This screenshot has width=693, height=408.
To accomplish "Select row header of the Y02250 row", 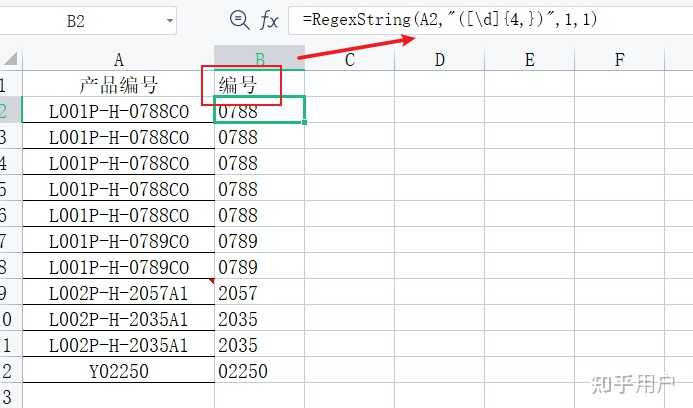I will tap(11, 370).
